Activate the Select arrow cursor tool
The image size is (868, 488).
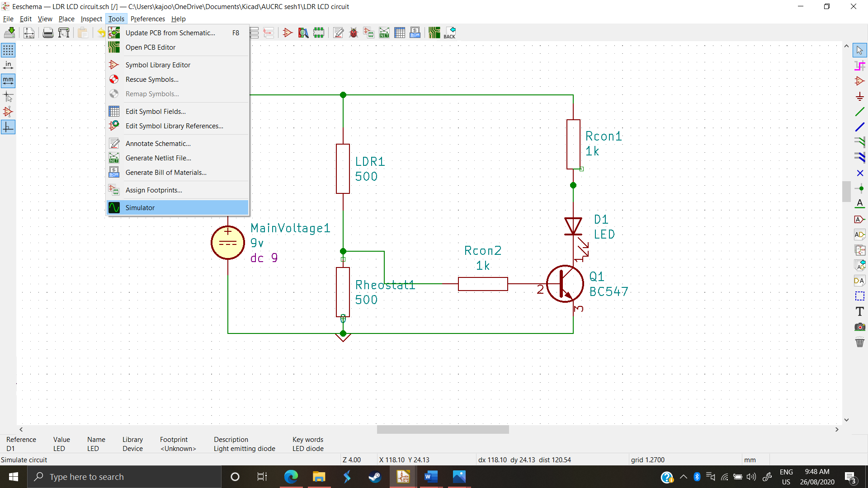860,50
